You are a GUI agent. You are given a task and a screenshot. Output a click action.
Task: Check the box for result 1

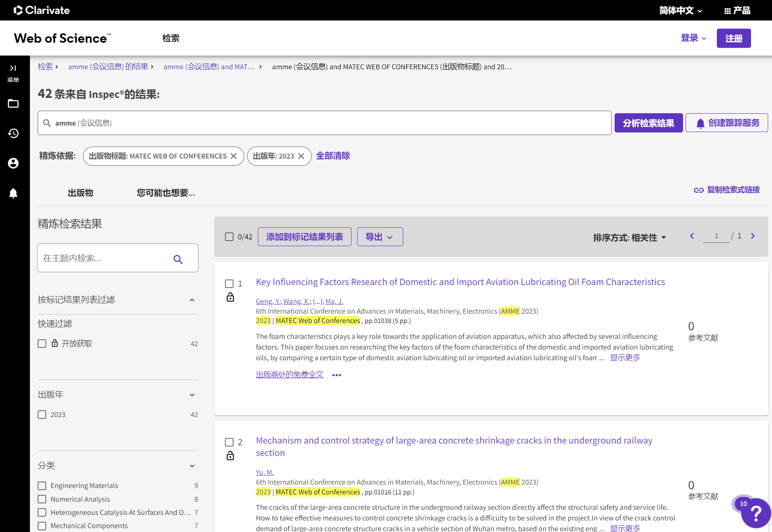click(229, 284)
